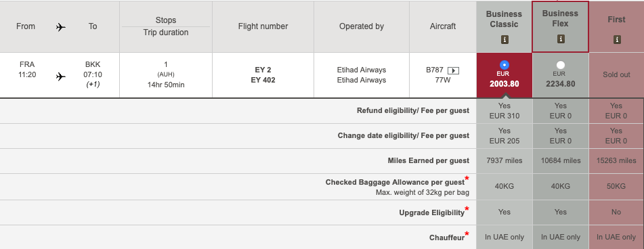Image resolution: width=644 pixels, height=249 pixels.
Task: Click the Trip duration header label
Action: (x=165, y=32)
